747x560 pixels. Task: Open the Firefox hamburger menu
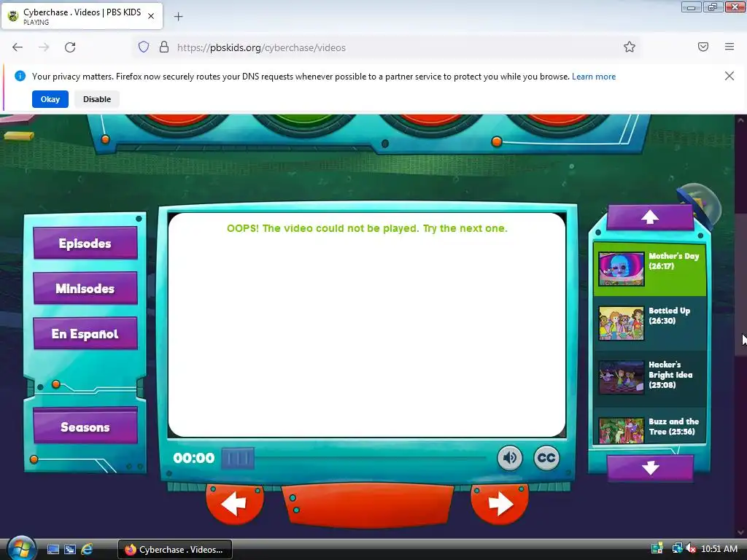pos(729,47)
